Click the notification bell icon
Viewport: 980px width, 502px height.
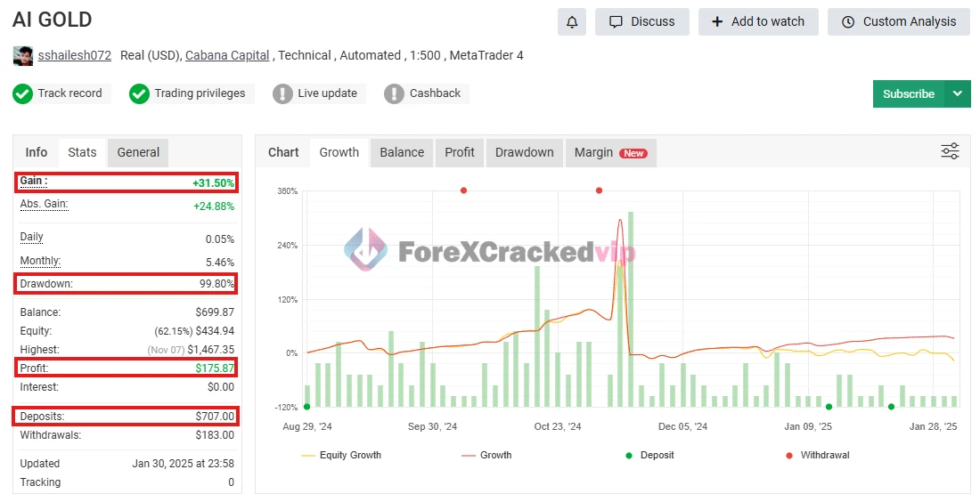572,22
